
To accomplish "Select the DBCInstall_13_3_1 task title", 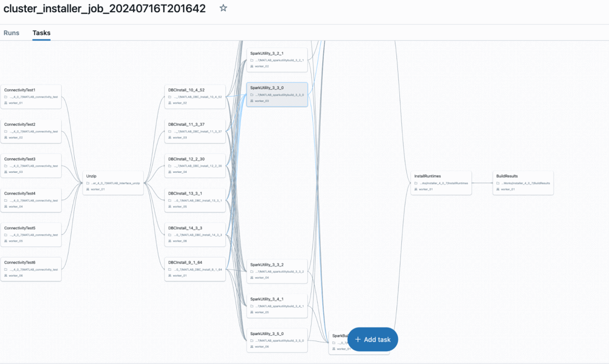I will [185, 193].
